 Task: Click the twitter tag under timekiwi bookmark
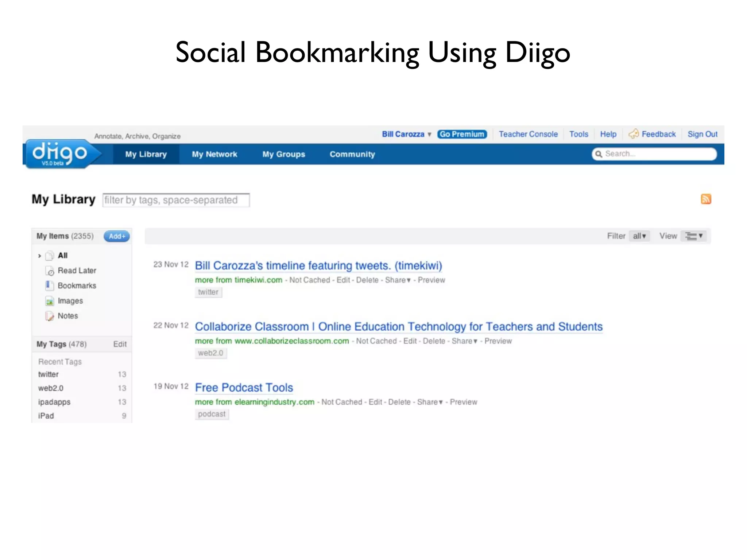pos(208,292)
